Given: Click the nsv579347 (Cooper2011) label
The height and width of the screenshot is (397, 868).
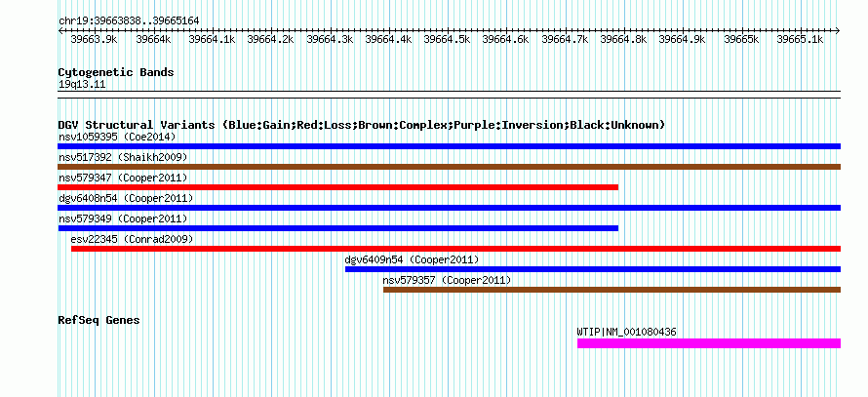Looking at the screenshot, I should [123, 178].
